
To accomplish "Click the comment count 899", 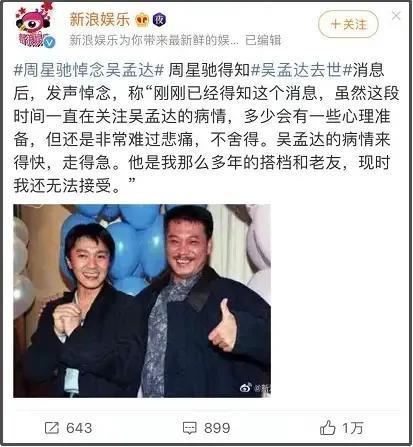I will click(x=217, y=428).
